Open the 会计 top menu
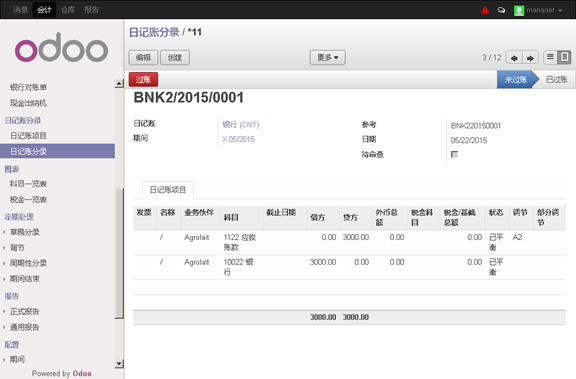The height and width of the screenshot is (379, 576). [x=44, y=10]
